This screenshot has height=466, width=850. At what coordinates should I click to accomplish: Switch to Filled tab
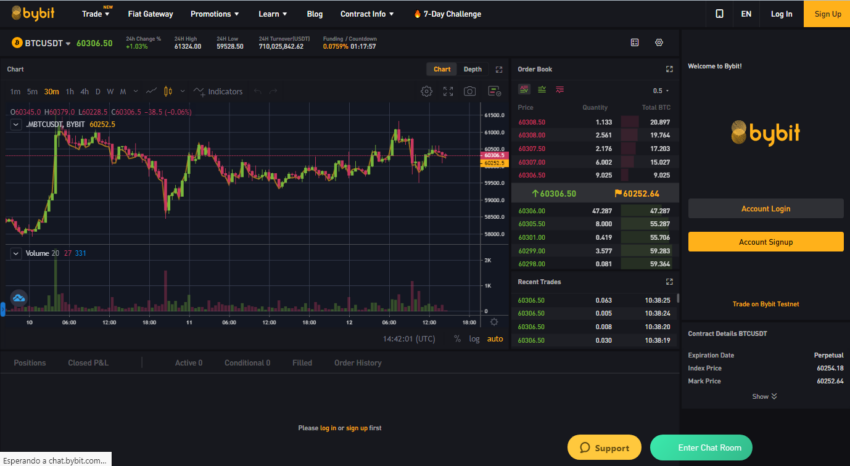click(302, 363)
